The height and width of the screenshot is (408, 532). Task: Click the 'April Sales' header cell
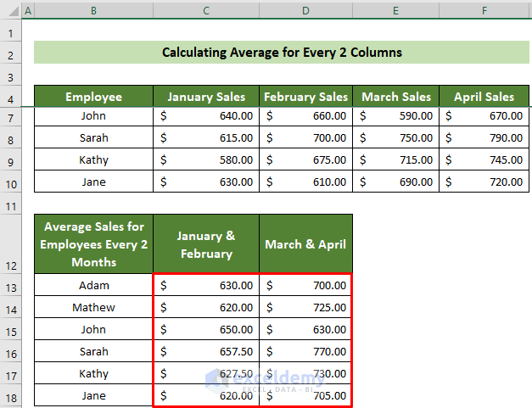pyautogui.click(x=484, y=97)
